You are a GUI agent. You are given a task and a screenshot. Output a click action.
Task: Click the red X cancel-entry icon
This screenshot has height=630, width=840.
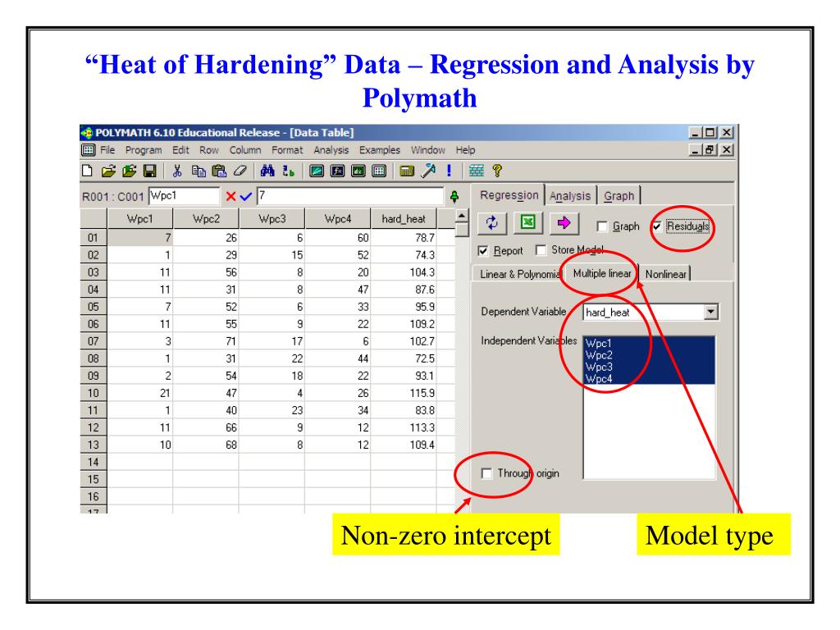point(231,197)
